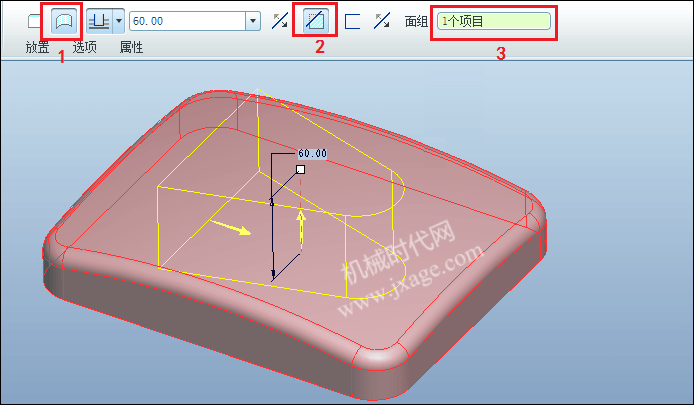Open the 选项 tab
Screen dimensions: 694x405
[x=85, y=47]
